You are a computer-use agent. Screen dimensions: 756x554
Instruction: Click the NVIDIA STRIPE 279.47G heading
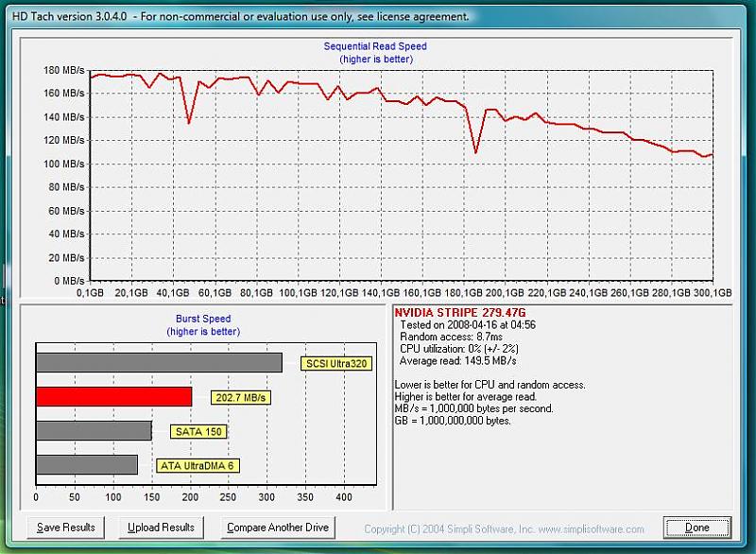(460, 312)
